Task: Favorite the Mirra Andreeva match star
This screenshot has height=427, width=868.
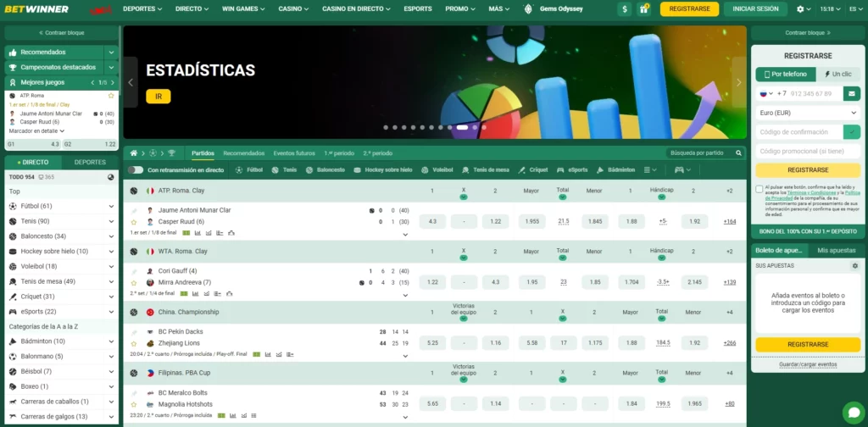Action: click(x=133, y=283)
